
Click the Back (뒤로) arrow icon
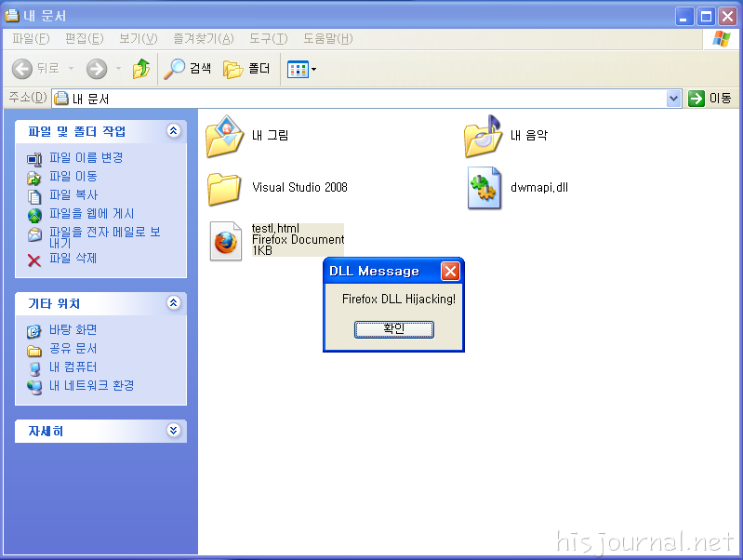21,69
